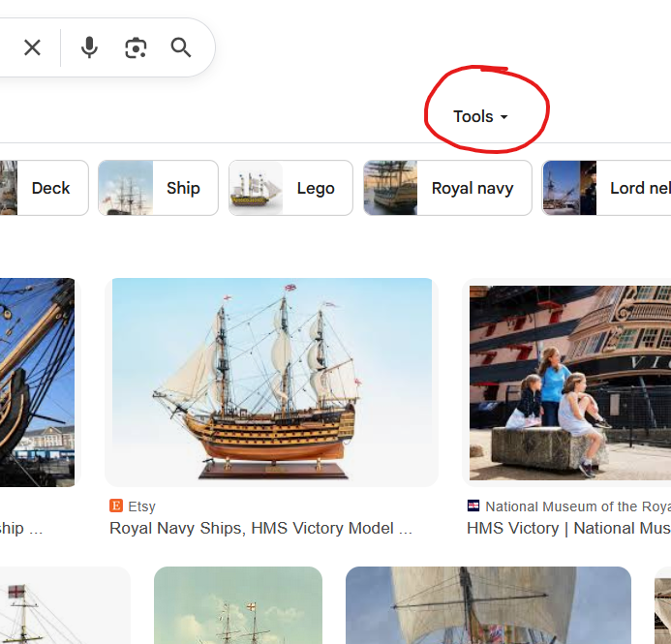Open the large sails ship painting thumbnail
The width and height of the screenshot is (671, 644).
click(x=488, y=605)
